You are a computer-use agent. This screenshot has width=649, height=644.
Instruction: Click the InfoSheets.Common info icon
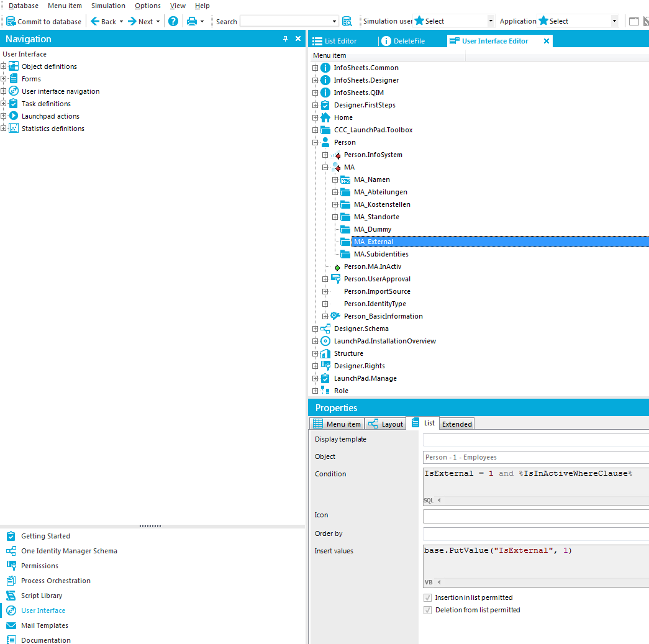click(325, 68)
